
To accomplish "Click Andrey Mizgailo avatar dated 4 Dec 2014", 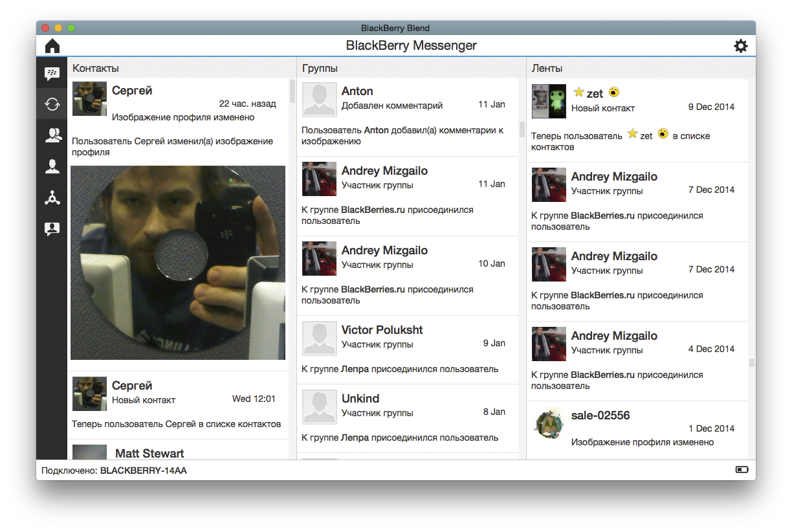I will click(549, 344).
